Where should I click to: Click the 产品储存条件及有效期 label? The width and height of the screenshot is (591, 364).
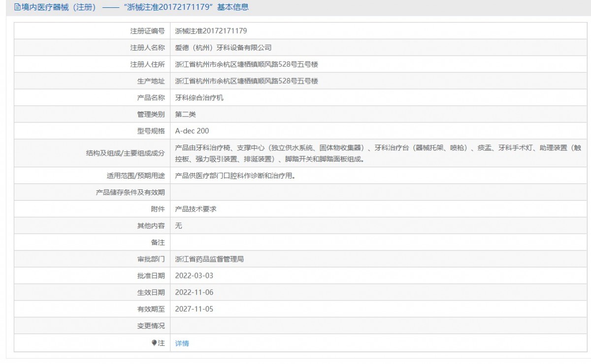(131, 192)
